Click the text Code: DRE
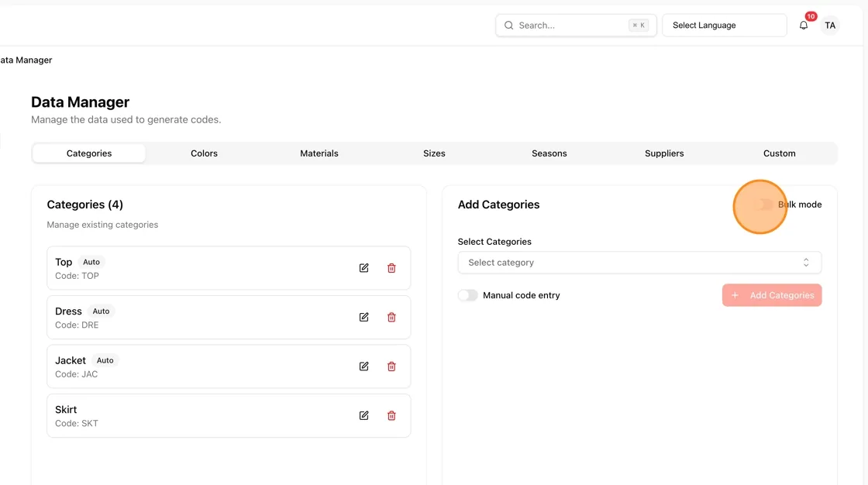 tap(77, 325)
